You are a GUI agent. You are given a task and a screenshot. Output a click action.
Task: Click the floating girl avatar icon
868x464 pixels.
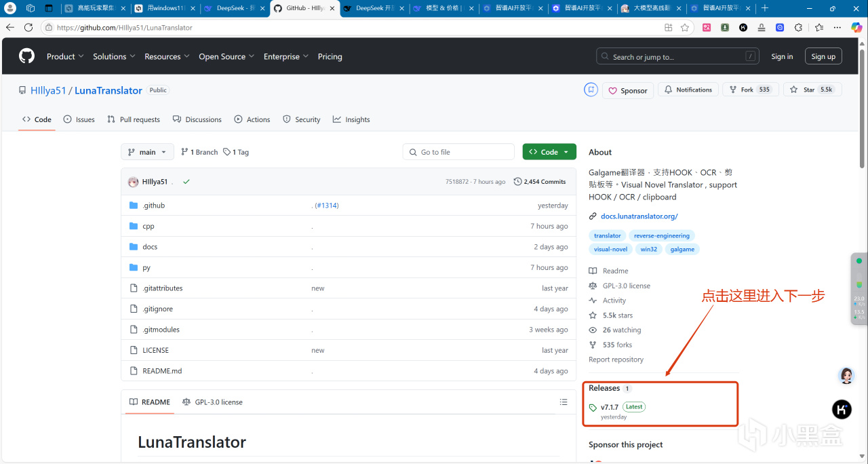846,375
